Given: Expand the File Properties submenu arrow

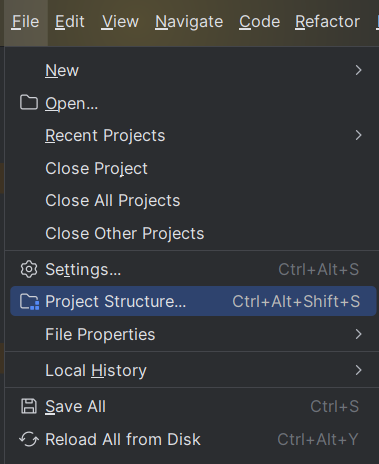Looking at the screenshot, I should point(358,334).
